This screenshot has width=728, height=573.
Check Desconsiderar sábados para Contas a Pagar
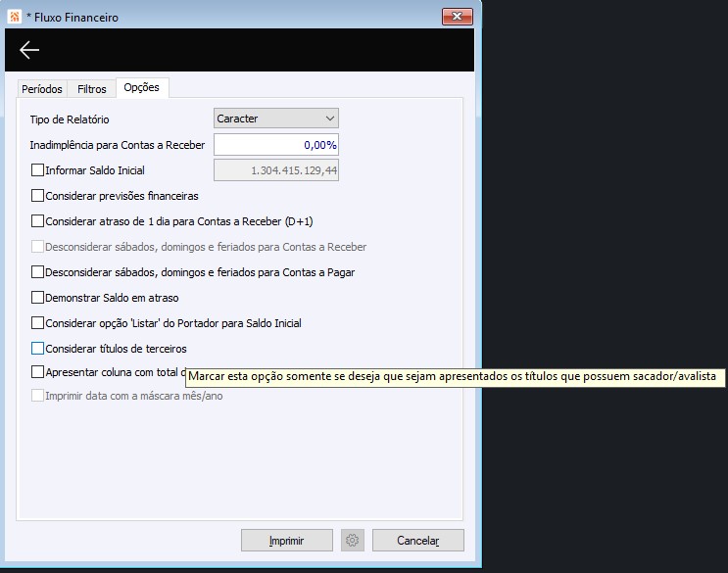tap(37, 272)
